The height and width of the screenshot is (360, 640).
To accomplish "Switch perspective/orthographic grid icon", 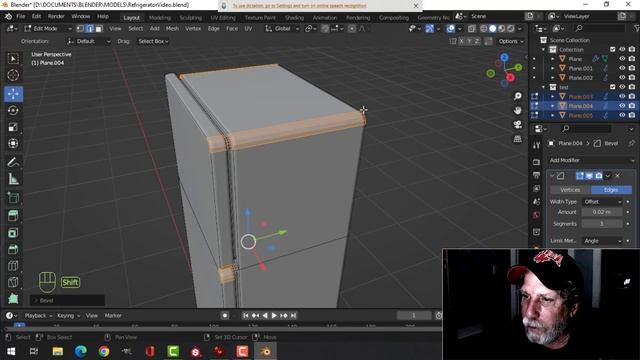I will coord(518,139).
